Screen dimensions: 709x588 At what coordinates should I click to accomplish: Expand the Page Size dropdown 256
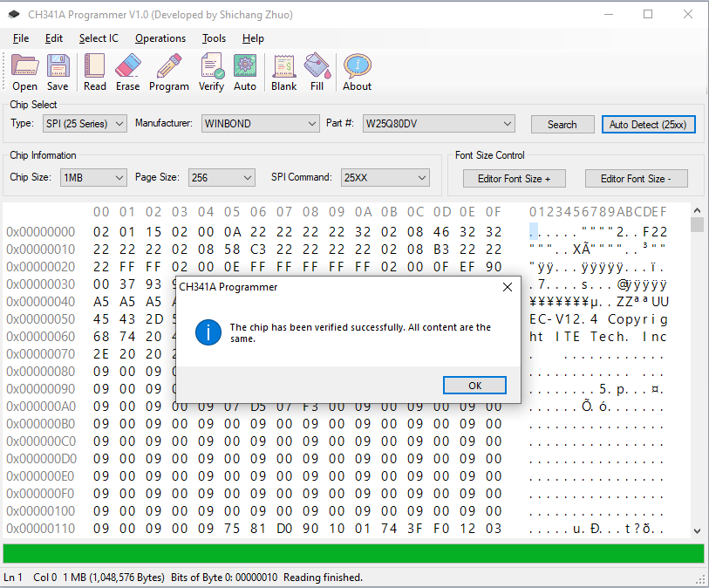222,178
